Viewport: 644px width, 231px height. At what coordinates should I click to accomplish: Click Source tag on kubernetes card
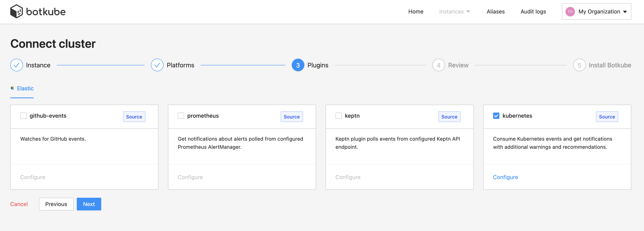pyautogui.click(x=607, y=117)
